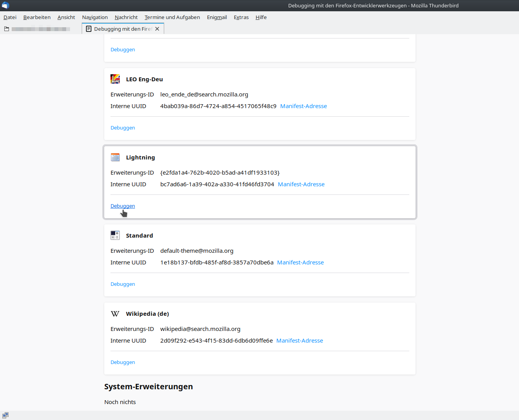Click the status bar connection icon
This screenshot has height=420, width=519.
click(5, 415)
